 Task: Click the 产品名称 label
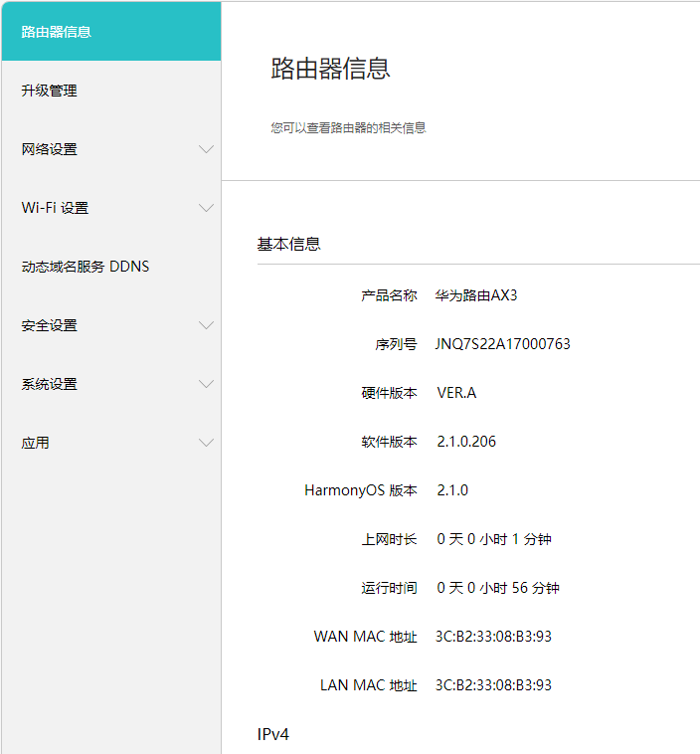[x=389, y=295]
